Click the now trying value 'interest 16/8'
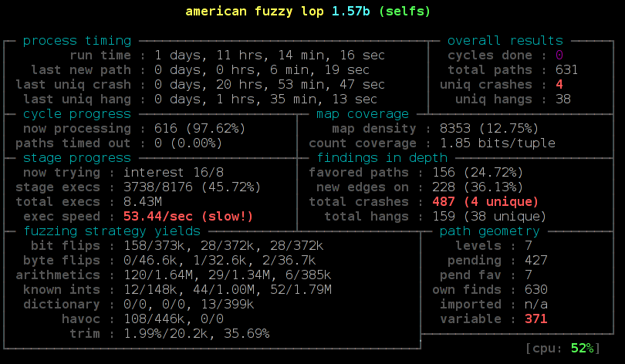The image size is (625, 364). tap(174, 173)
